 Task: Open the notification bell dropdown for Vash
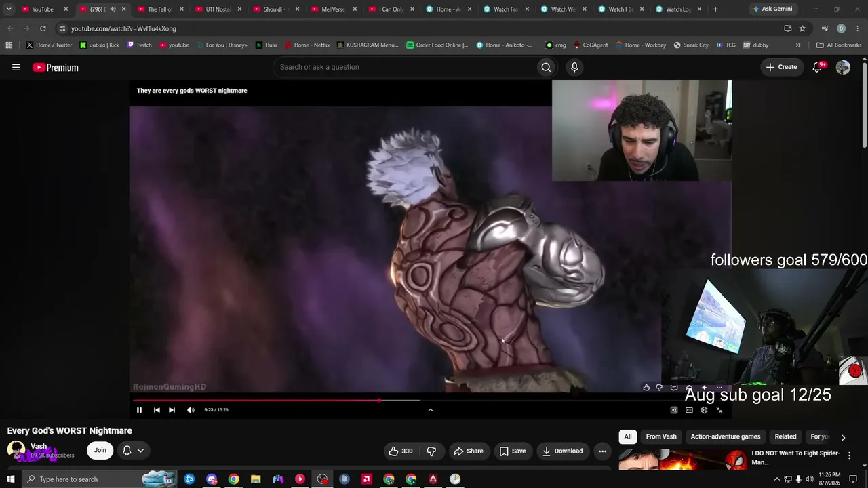[x=134, y=450]
